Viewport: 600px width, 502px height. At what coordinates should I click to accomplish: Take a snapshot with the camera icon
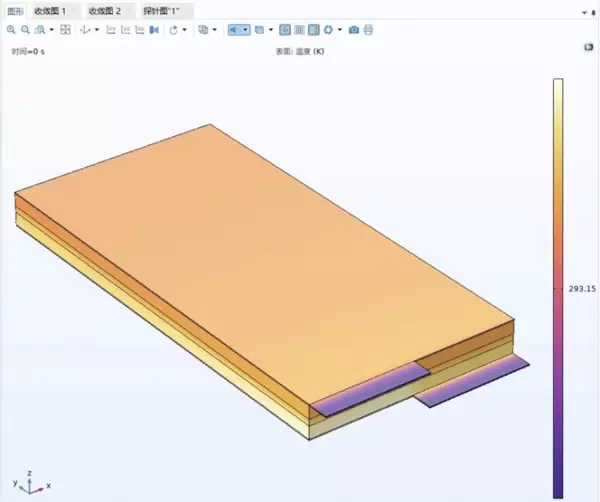click(353, 30)
